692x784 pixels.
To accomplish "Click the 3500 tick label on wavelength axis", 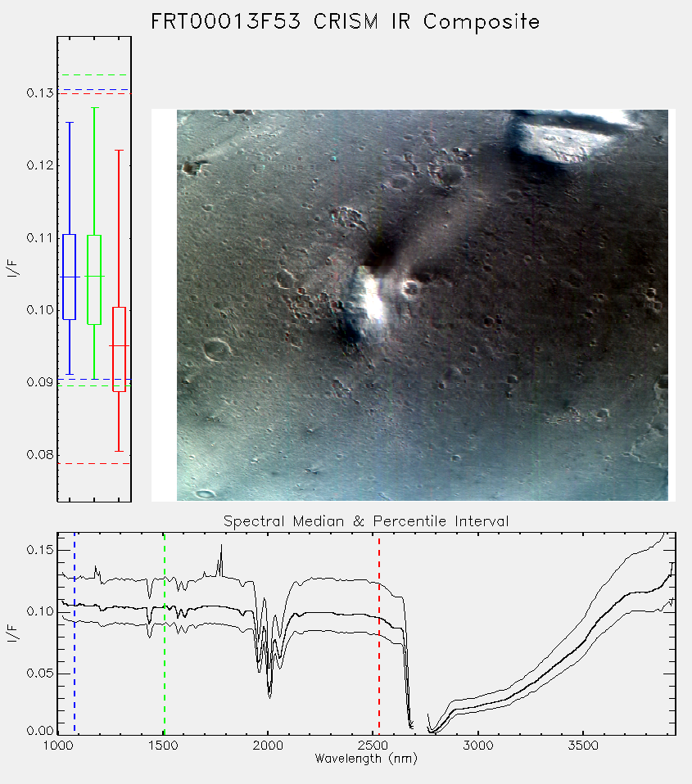I will coord(583,746).
